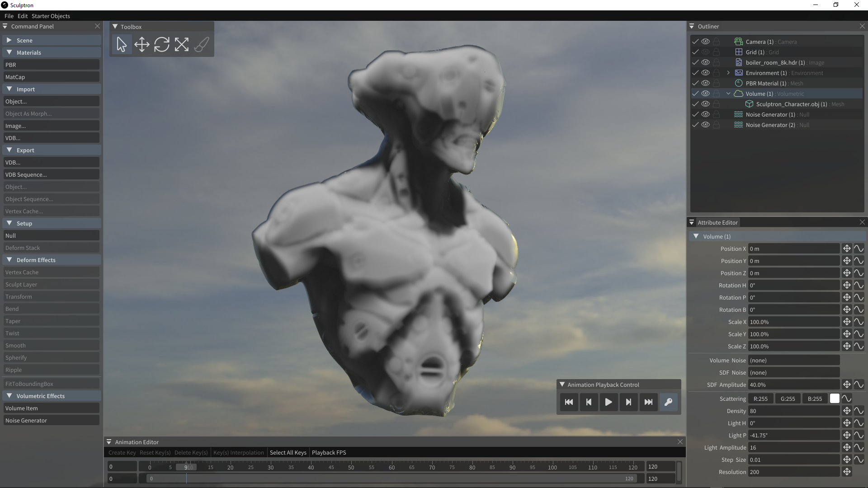This screenshot has width=868, height=488.
Task: Click the Noise Generator button
Action: (51, 420)
